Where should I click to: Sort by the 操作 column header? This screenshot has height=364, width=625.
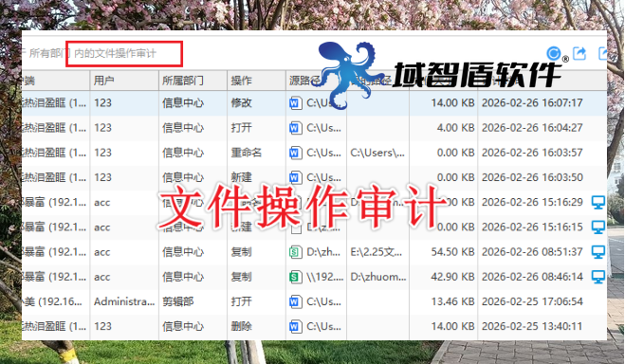256,81
